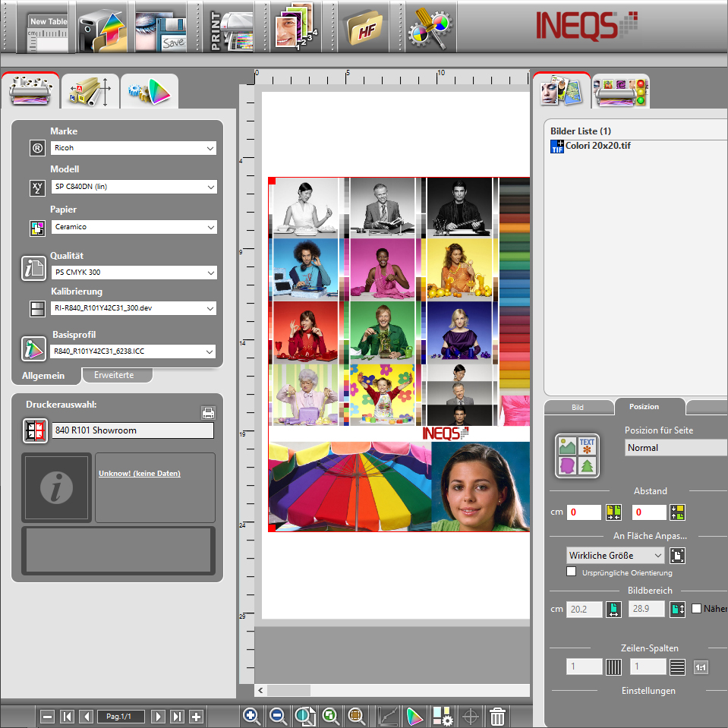Switch to the printer setup tab
The width and height of the screenshot is (728, 728).
pyautogui.click(x=30, y=90)
